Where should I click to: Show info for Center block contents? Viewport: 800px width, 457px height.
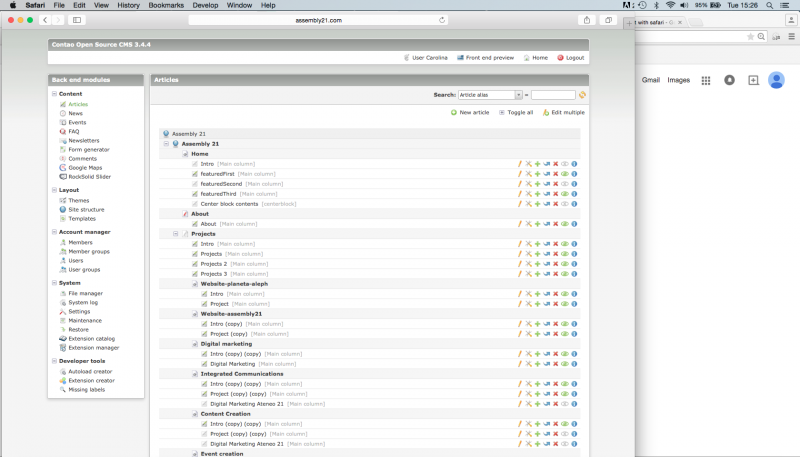tap(574, 204)
